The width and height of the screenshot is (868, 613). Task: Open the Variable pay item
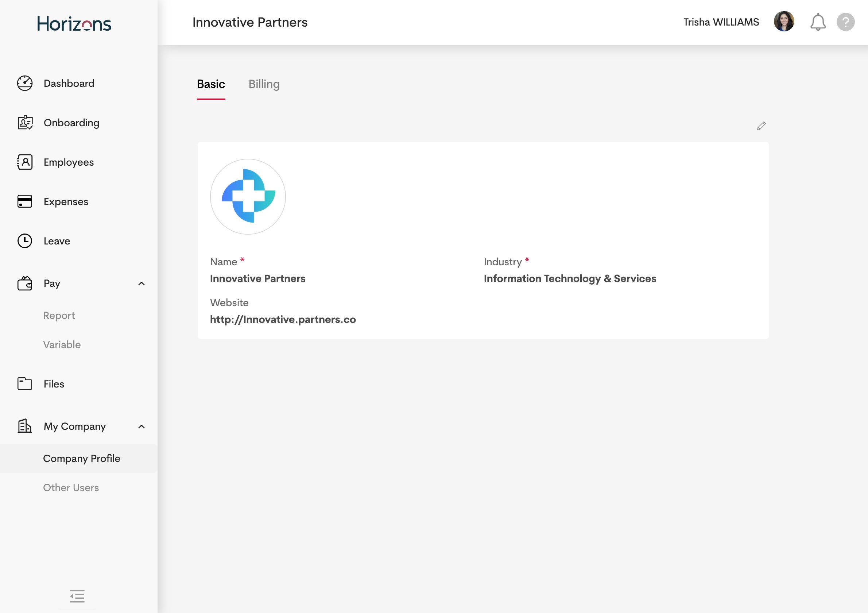[62, 344]
